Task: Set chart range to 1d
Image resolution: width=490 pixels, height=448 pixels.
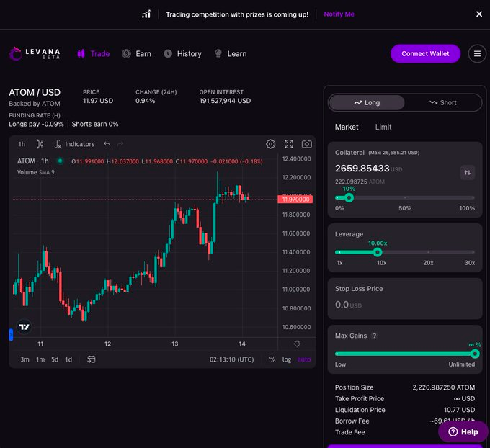Action: tap(68, 359)
